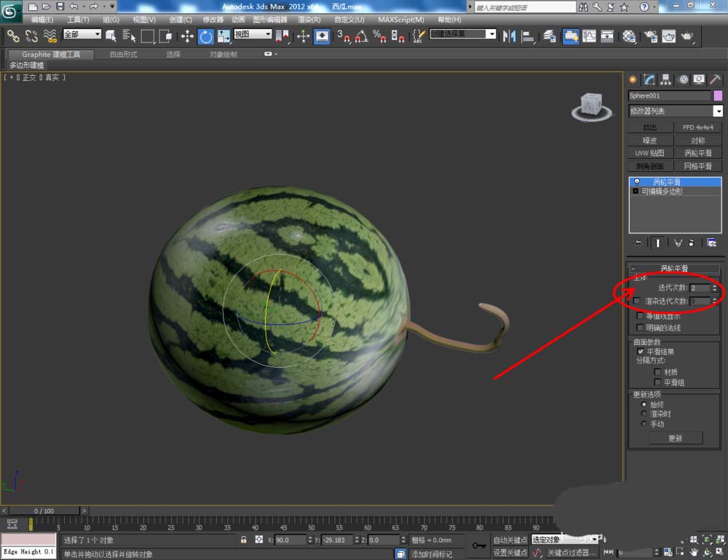Select the 始终 update radio button
Image resolution: width=728 pixels, height=560 pixels.
(644, 404)
